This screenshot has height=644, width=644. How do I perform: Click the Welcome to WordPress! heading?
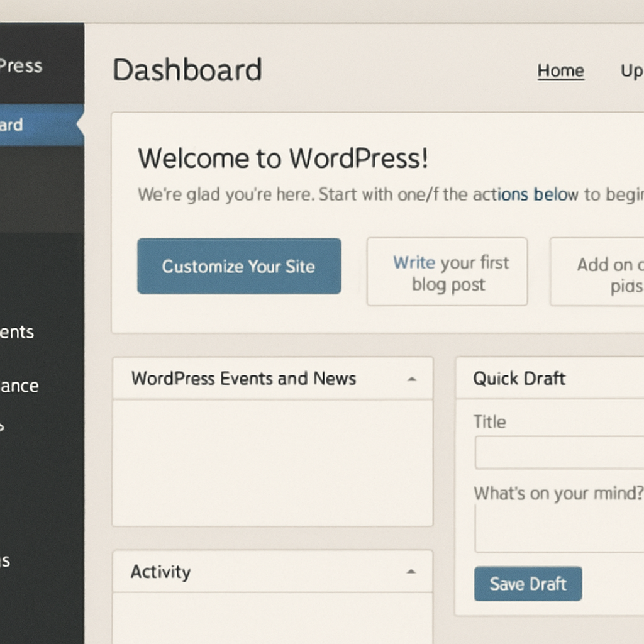[283, 158]
